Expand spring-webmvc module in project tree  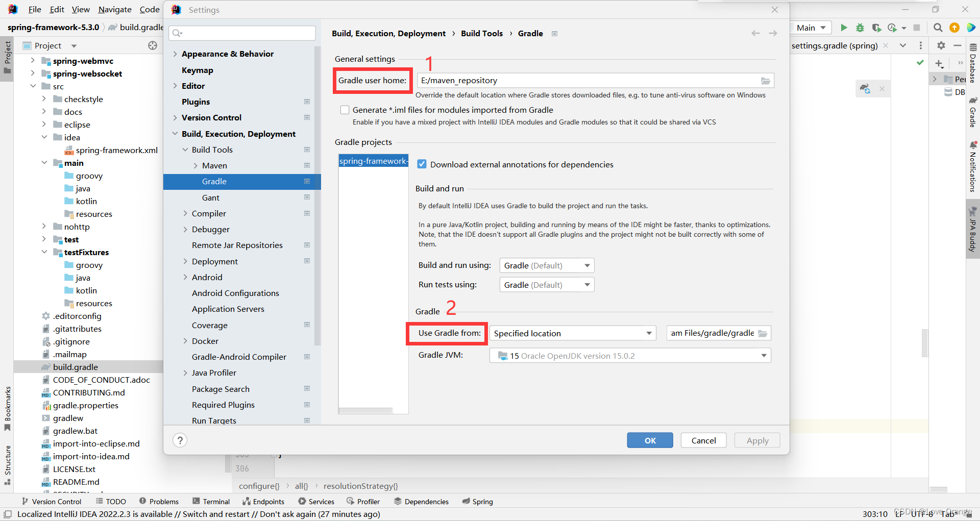33,61
